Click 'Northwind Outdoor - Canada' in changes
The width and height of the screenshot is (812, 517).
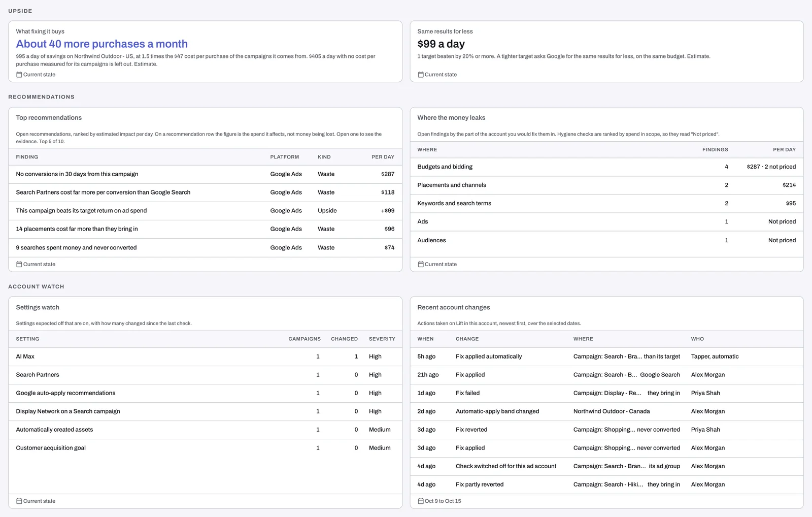pos(612,411)
